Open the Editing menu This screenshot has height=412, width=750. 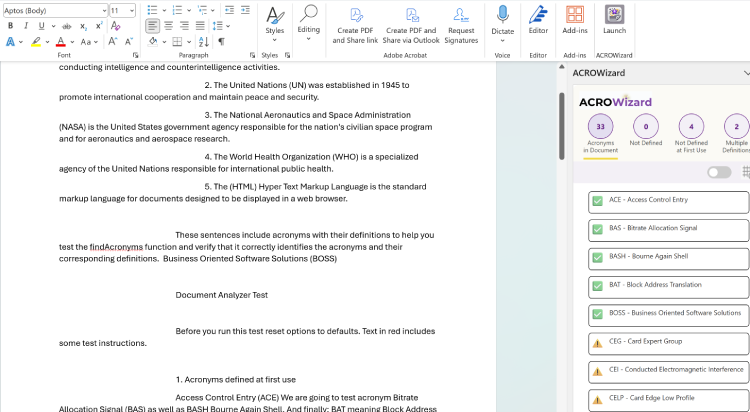[x=309, y=23]
